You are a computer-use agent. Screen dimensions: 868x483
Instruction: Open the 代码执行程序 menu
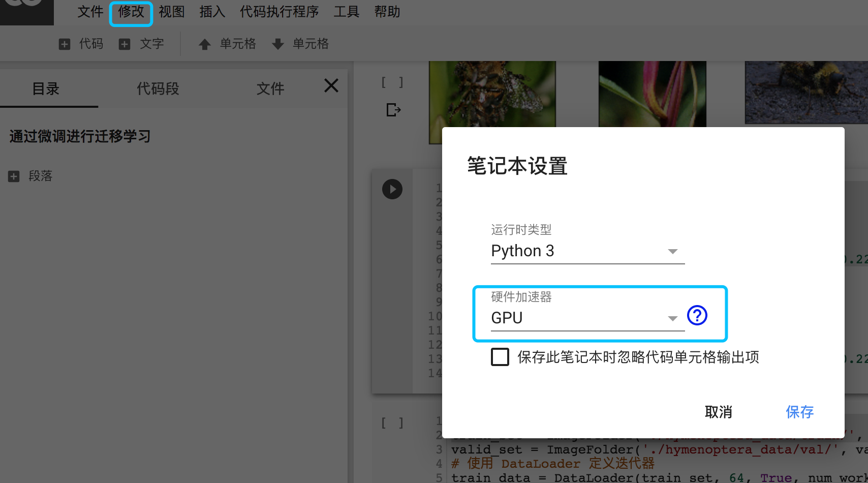coord(279,12)
